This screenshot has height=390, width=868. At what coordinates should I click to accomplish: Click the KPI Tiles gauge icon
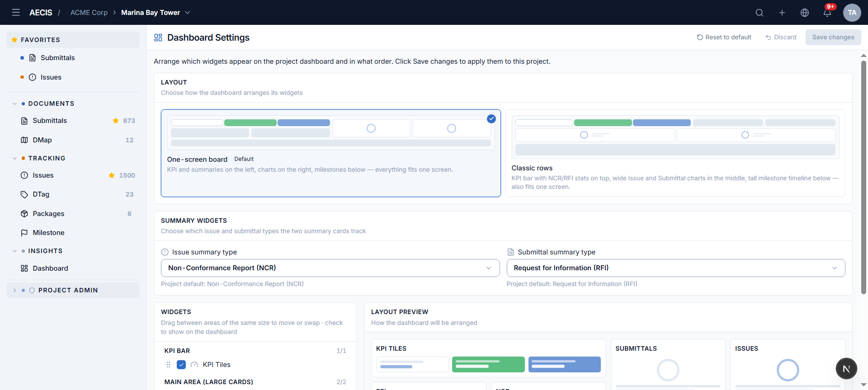pos(194,365)
